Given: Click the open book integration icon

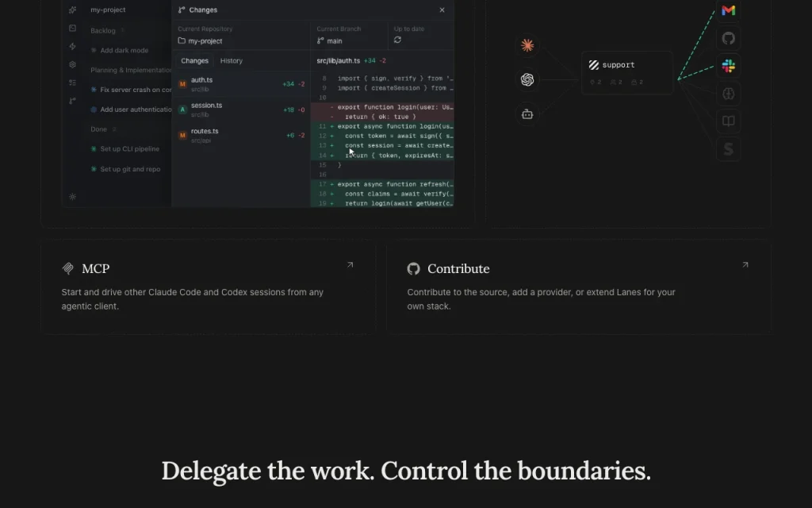Looking at the screenshot, I should click(x=728, y=121).
